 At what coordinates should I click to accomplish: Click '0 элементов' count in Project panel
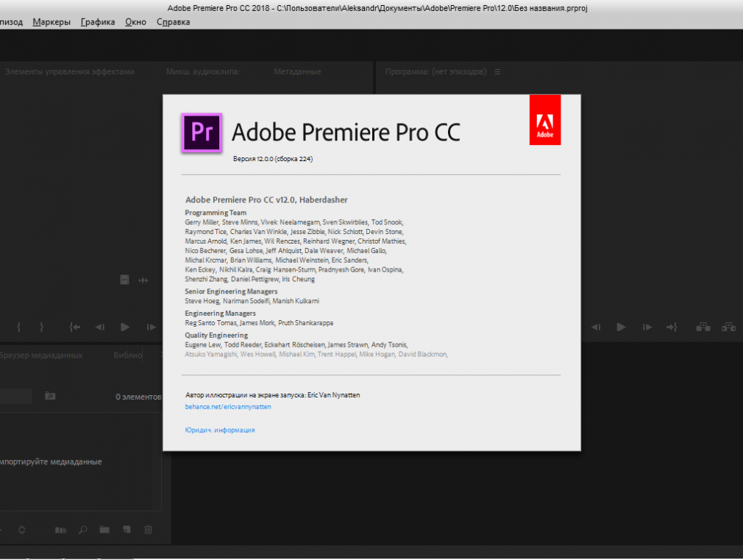(138, 397)
